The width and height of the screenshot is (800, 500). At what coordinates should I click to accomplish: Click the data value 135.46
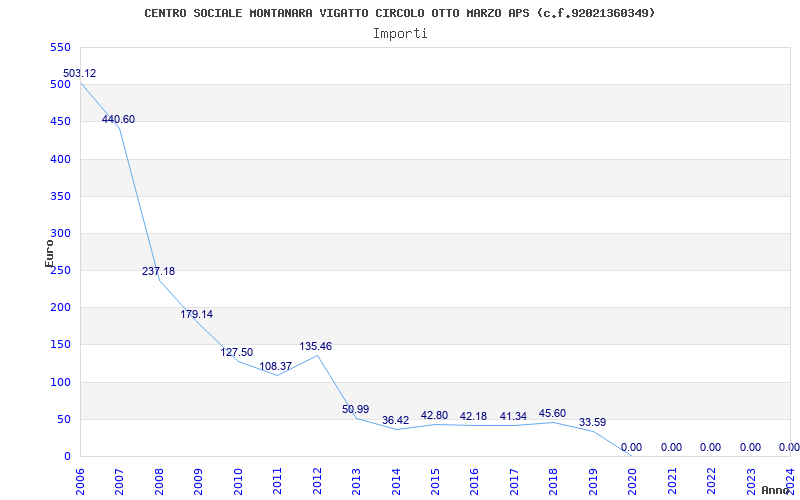315,346
